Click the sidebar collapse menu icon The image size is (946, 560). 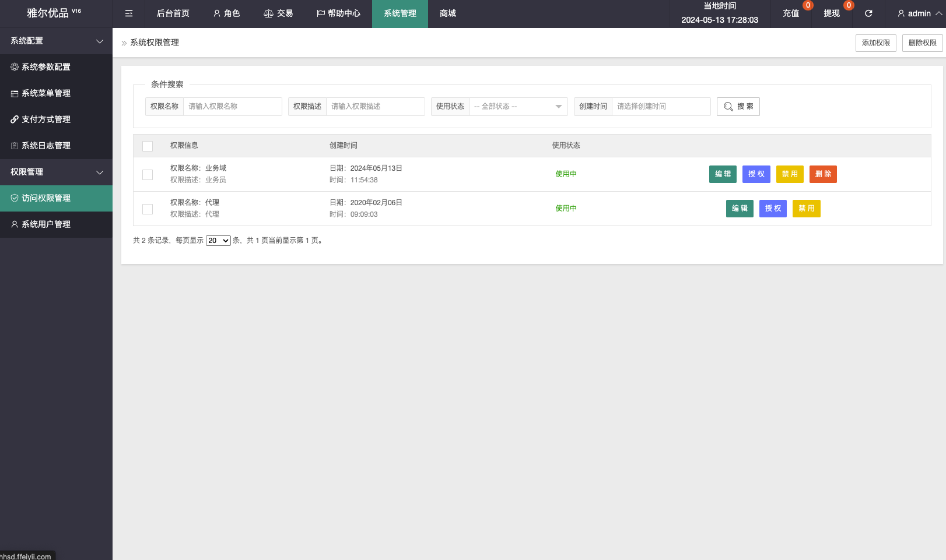coord(129,13)
